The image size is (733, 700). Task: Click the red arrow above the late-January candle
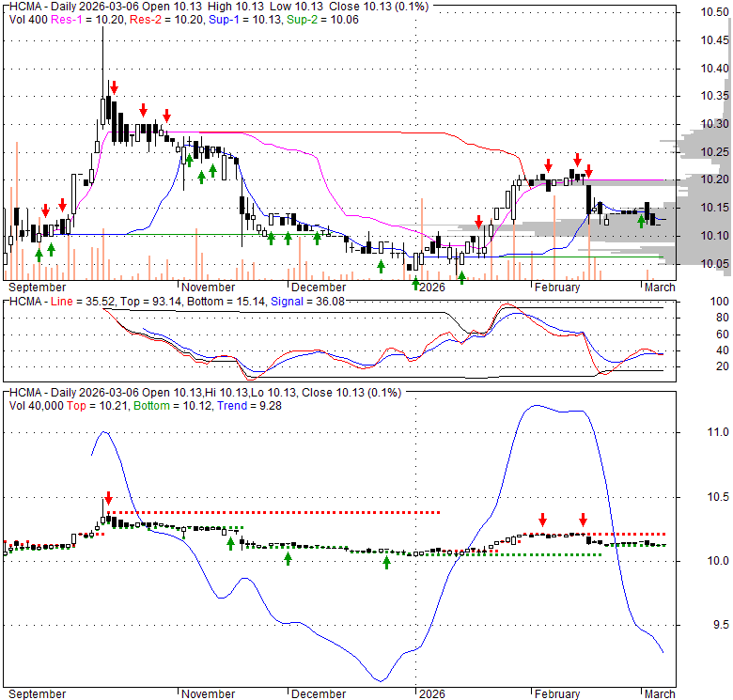point(478,222)
